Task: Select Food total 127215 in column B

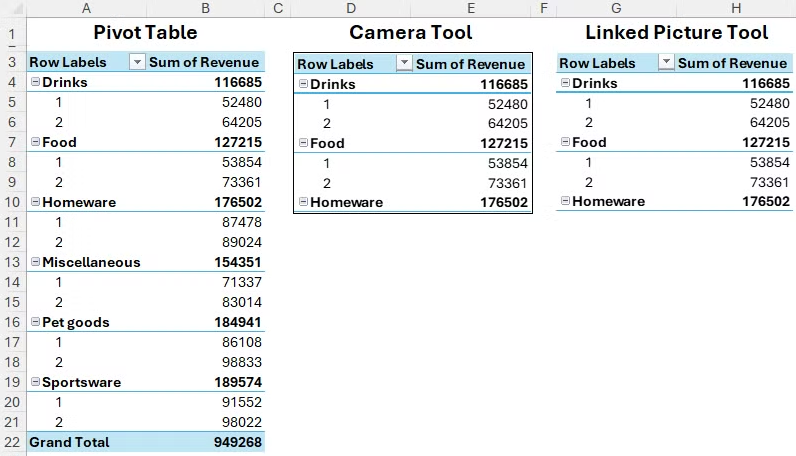Action: point(206,142)
